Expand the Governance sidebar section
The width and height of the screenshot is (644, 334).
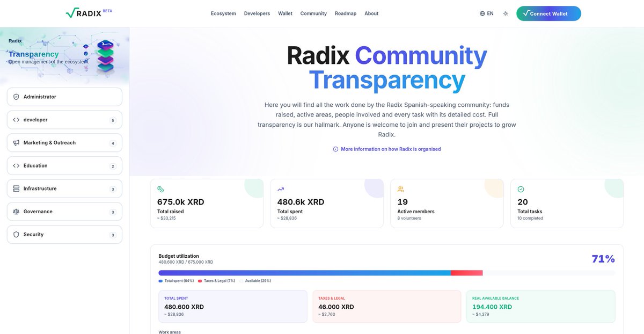(64, 212)
